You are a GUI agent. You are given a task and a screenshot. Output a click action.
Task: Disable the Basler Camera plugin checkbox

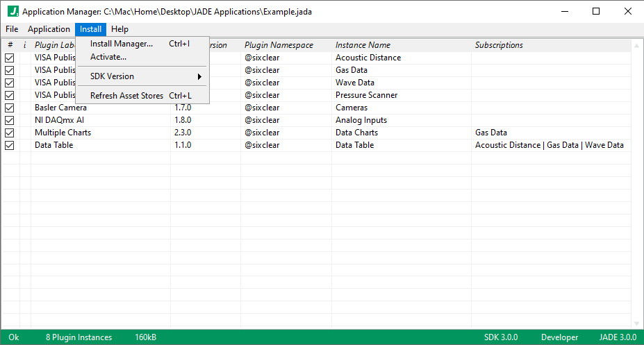point(10,108)
